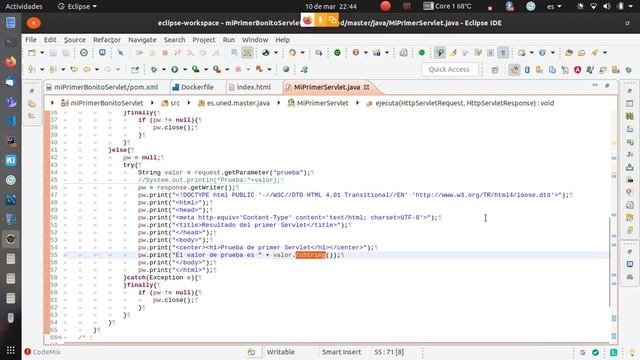Close the MiPrimerServlet.java tab
This screenshot has width=640, height=360.
point(367,87)
